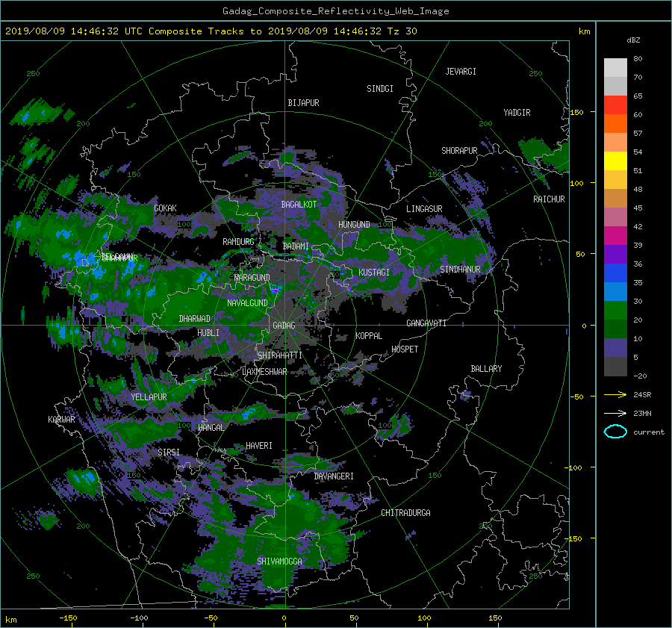This screenshot has width=672, height=628.
Task: Click the NAVALGUND city label
Action: coord(247,302)
